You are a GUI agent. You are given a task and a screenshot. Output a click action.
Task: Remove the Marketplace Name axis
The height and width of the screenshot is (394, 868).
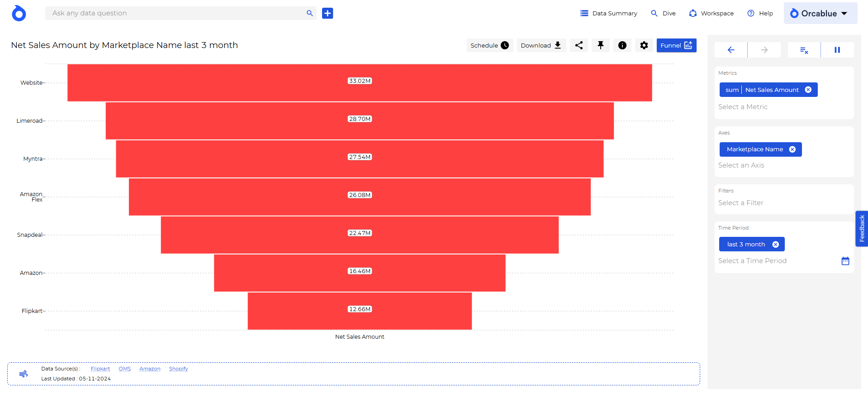(792, 149)
